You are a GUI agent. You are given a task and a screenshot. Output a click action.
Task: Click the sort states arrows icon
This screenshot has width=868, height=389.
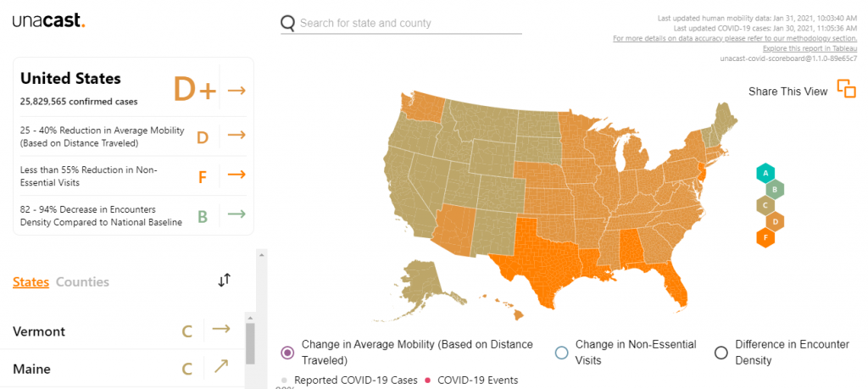[224, 280]
